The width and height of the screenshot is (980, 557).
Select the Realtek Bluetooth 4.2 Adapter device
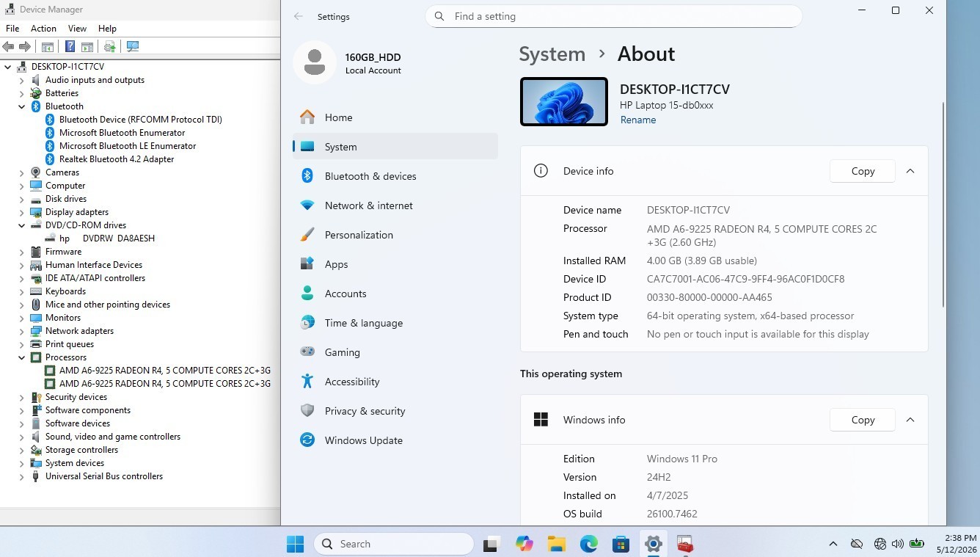click(117, 159)
